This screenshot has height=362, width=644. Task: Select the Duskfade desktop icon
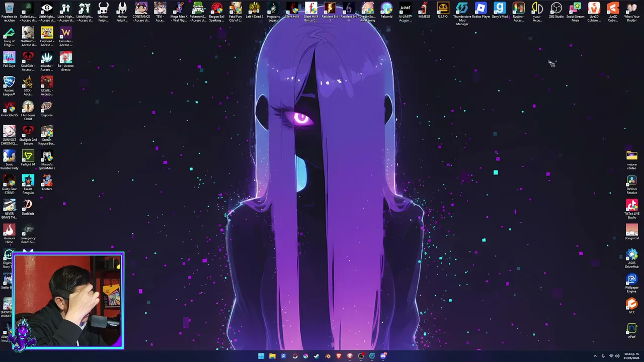pos(28,207)
